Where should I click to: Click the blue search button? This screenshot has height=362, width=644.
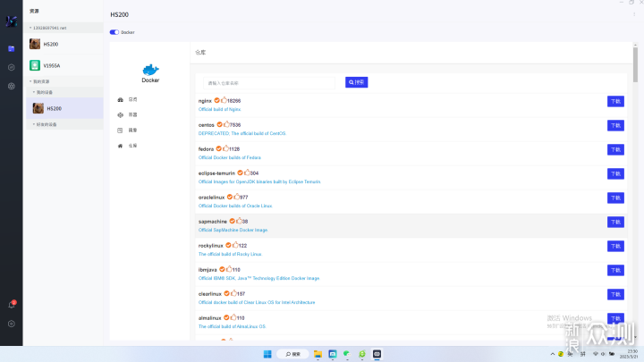tap(357, 82)
